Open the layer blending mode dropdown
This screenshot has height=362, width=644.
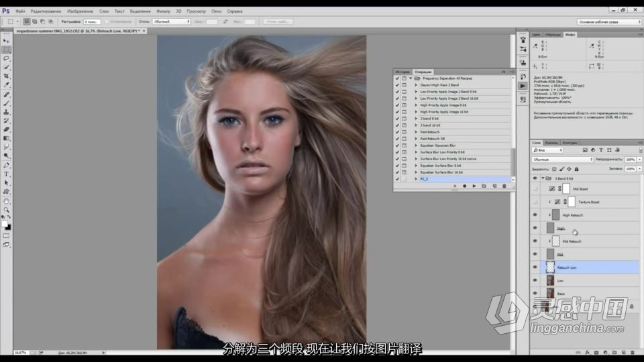(x=562, y=160)
